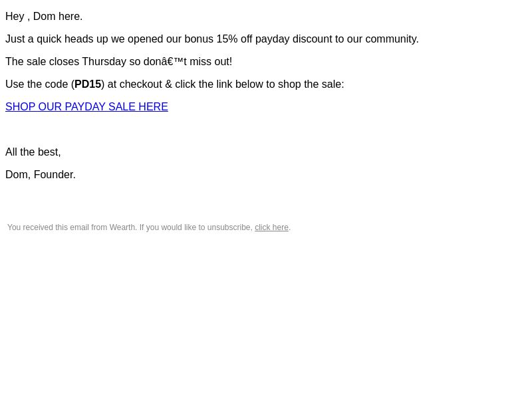
Task: Click the garbled apostrophe characters in 'don't'
Action: 172,62
